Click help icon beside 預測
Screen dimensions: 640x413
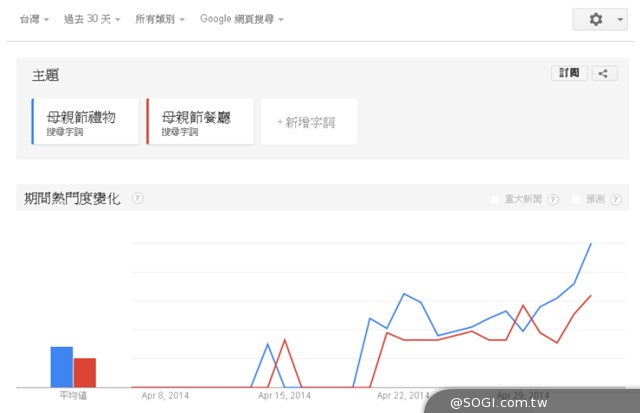click(613, 199)
